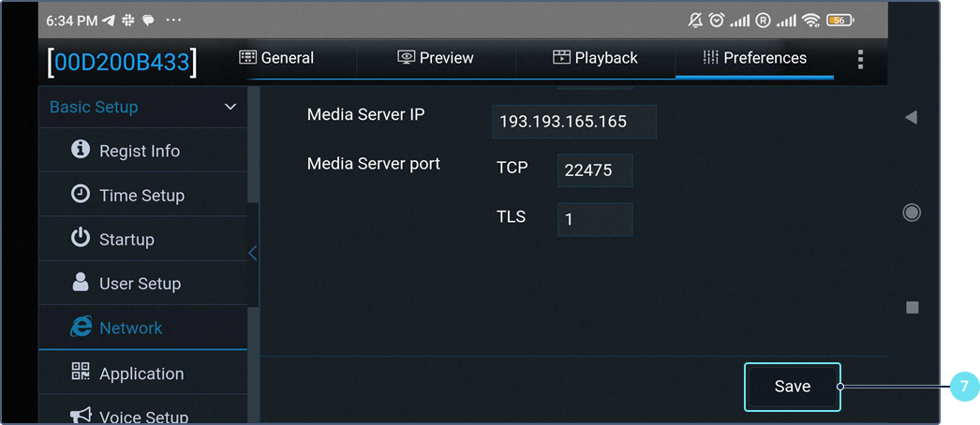The image size is (980, 425).
Task: Collapse the sidebar with arrow handle
Action: 252,253
